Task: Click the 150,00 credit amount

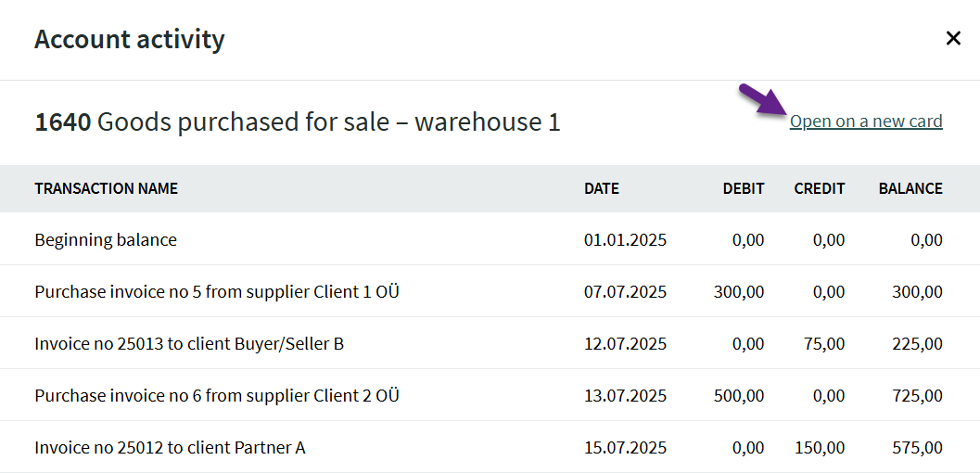Action: pyautogui.click(x=820, y=448)
